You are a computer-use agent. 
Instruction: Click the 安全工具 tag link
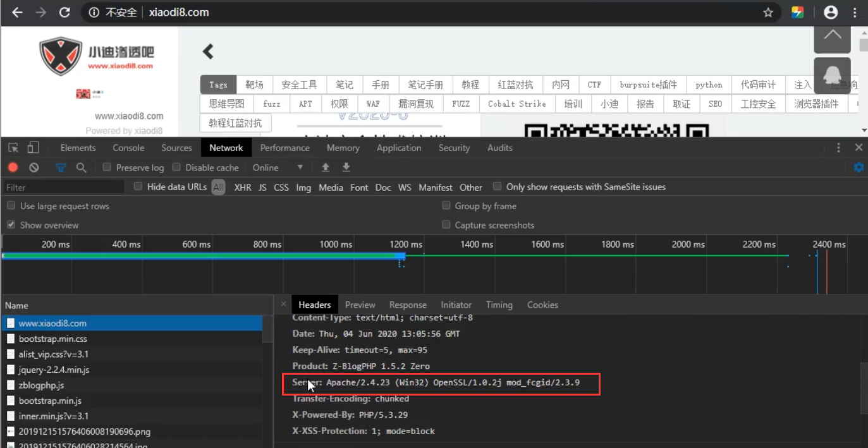(x=299, y=85)
